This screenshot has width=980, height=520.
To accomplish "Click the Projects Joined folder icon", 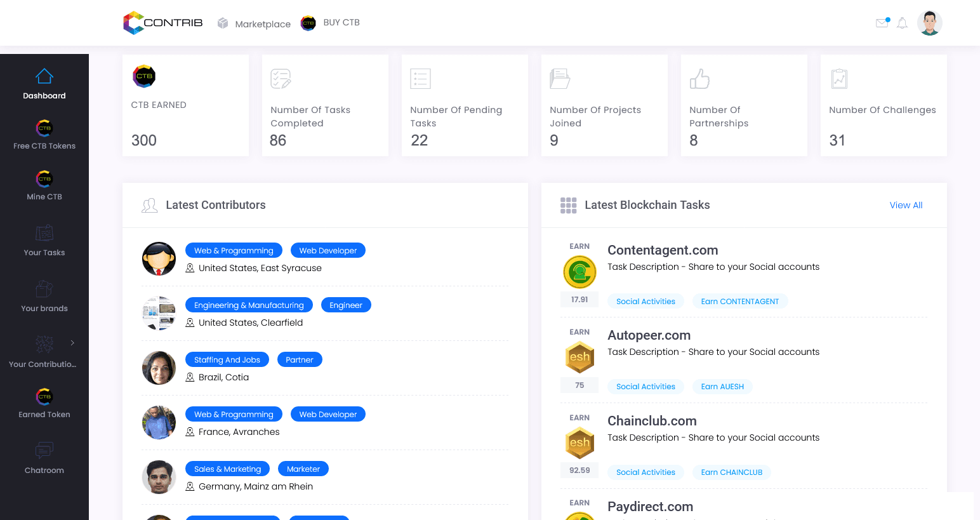I will pos(560,79).
